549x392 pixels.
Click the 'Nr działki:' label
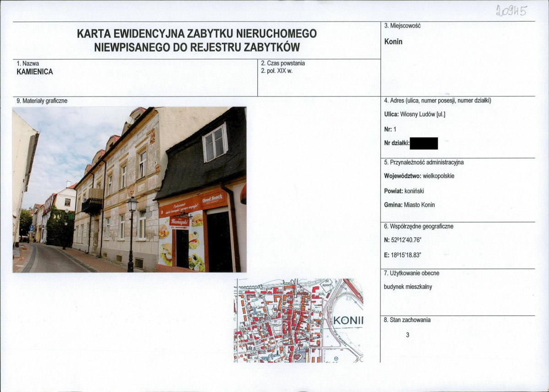click(x=397, y=143)
